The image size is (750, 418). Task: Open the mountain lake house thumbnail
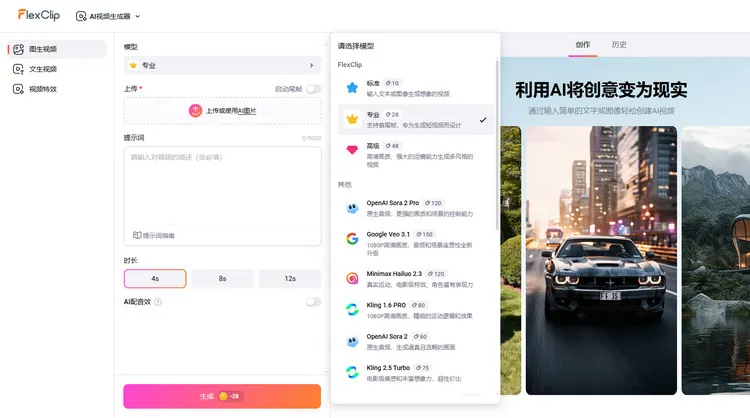(x=716, y=260)
